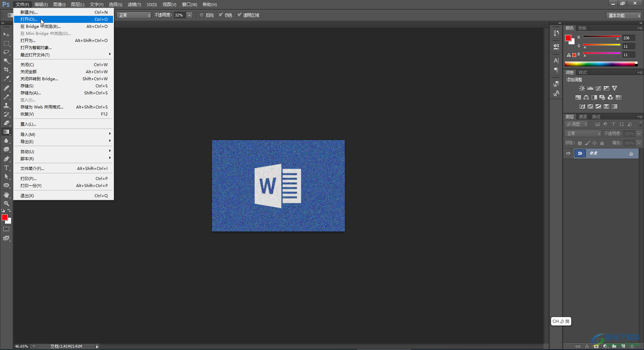
Task: Choose 打开(O)... from the File menu
Action: tap(63, 19)
